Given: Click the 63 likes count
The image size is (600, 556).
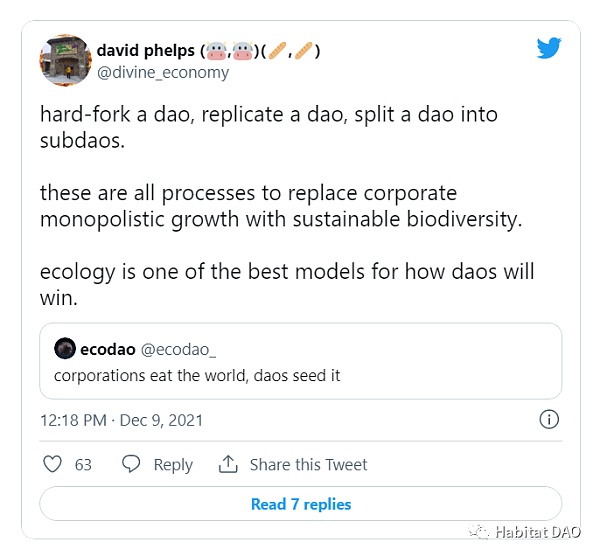Looking at the screenshot, I should [83, 464].
